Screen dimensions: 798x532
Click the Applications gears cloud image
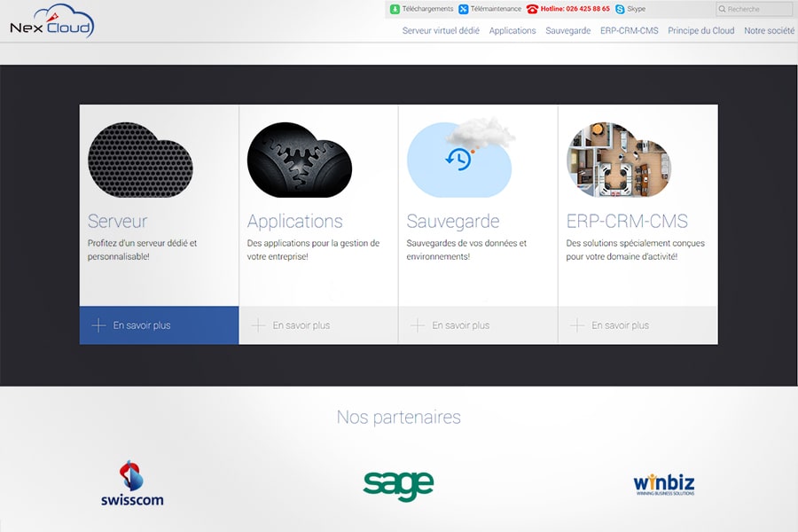[300, 160]
